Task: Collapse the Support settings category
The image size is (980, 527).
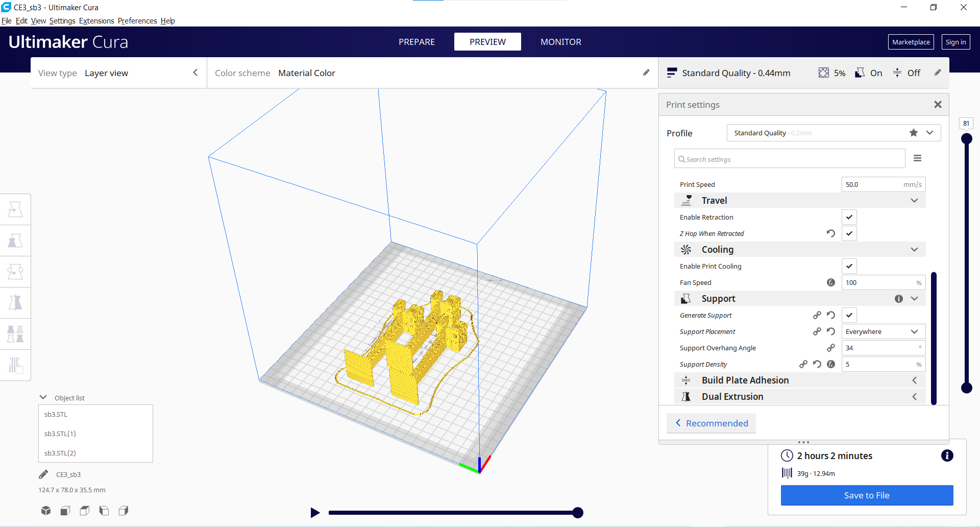Action: [x=799, y=299]
